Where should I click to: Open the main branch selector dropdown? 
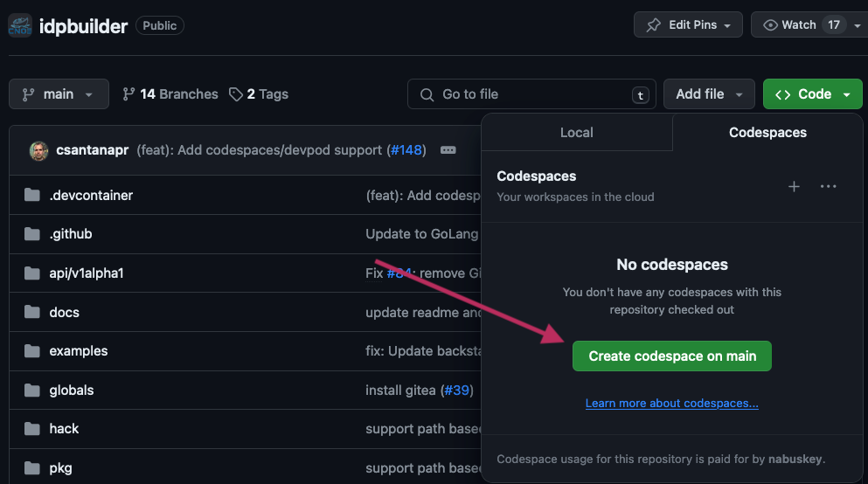coord(59,94)
